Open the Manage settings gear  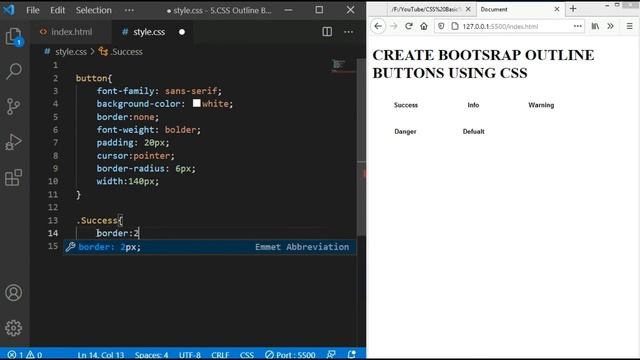tap(13, 328)
